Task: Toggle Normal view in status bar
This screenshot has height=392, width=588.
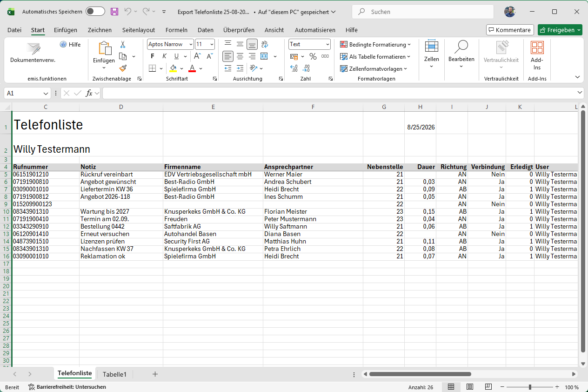Action: 451,387
